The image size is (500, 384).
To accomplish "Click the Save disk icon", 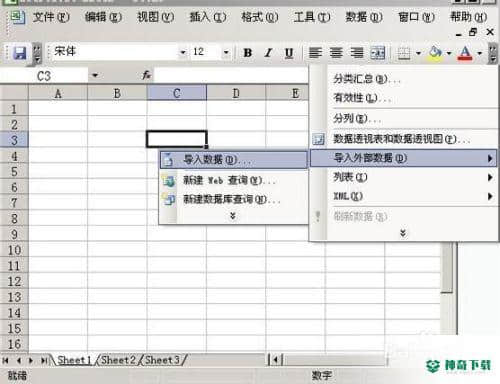I will [x=20, y=53].
